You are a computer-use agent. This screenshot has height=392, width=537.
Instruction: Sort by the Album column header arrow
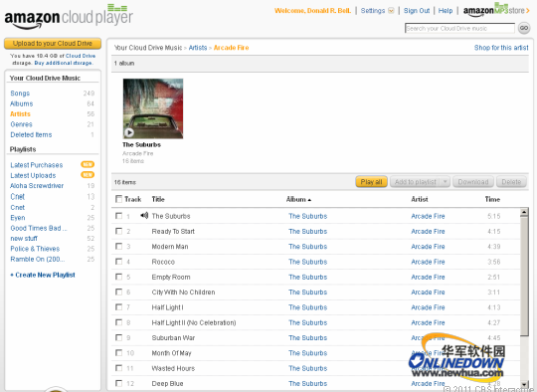[x=309, y=200]
